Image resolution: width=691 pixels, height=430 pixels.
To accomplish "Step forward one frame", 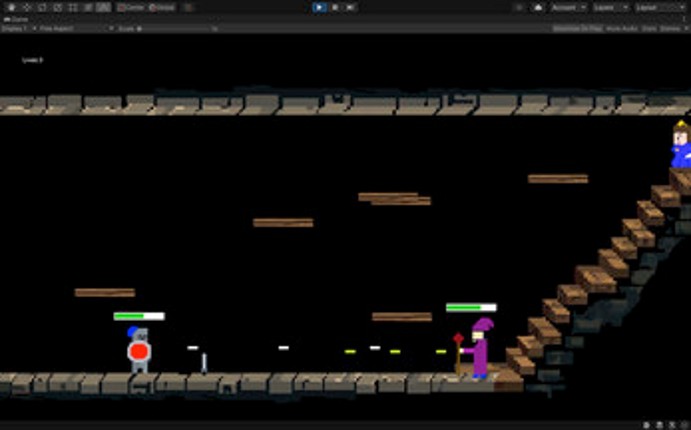I will [350, 7].
